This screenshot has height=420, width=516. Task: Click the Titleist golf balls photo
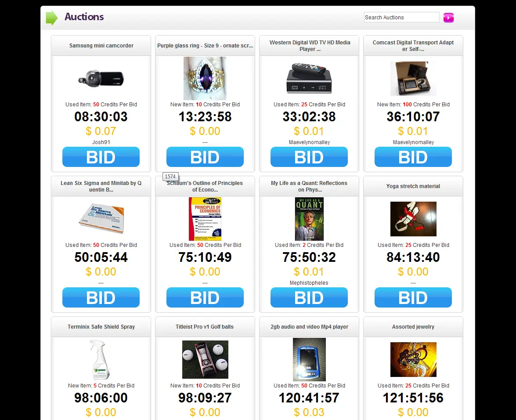tap(205, 359)
